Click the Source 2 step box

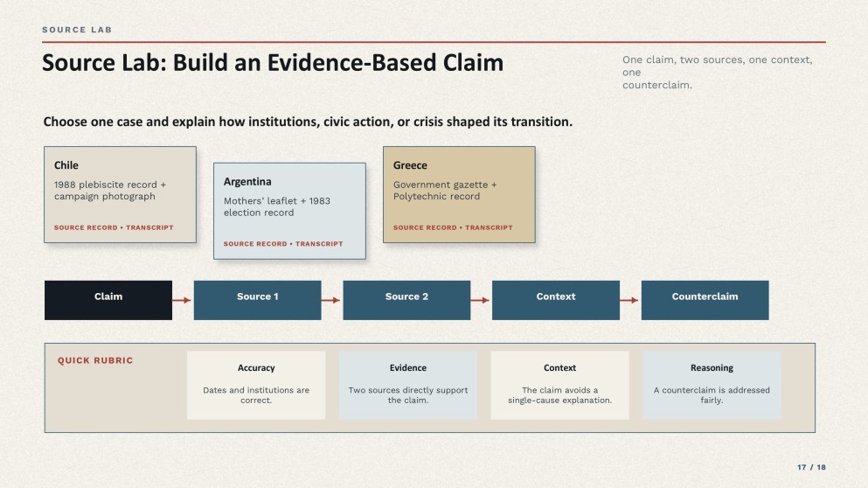(406, 300)
